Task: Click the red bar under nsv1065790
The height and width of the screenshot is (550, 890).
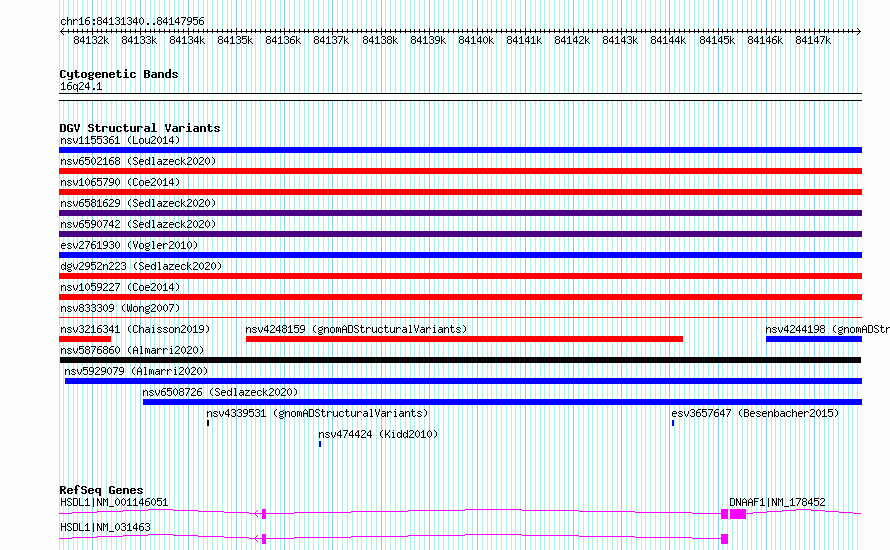Action: click(x=460, y=192)
